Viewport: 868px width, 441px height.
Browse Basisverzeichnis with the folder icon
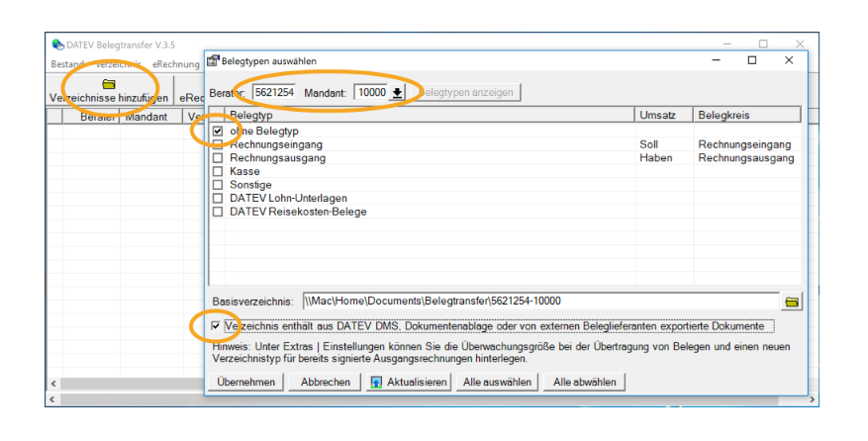[792, 303]
